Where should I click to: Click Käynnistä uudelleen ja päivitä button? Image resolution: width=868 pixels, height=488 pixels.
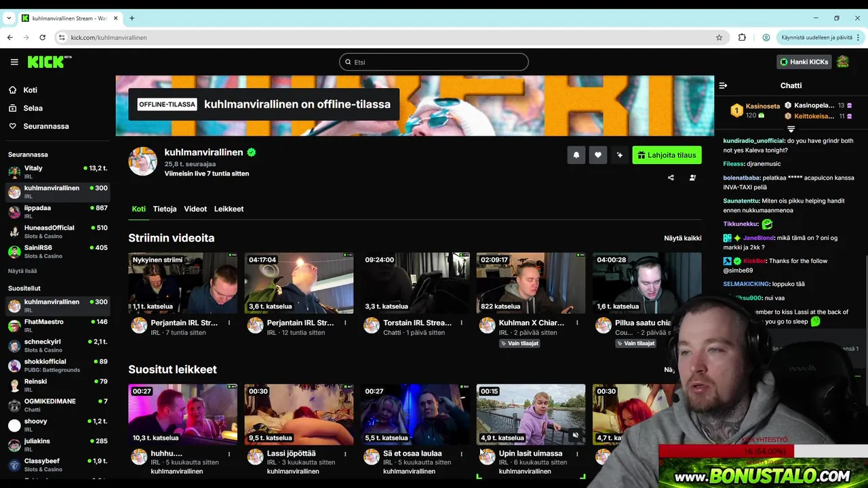[821, 37]
